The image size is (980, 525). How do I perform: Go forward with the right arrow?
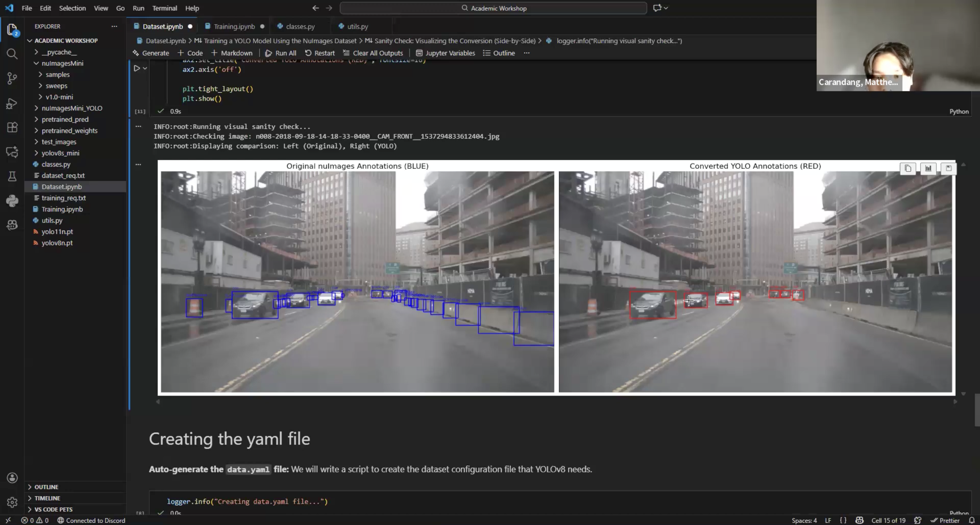329,8
